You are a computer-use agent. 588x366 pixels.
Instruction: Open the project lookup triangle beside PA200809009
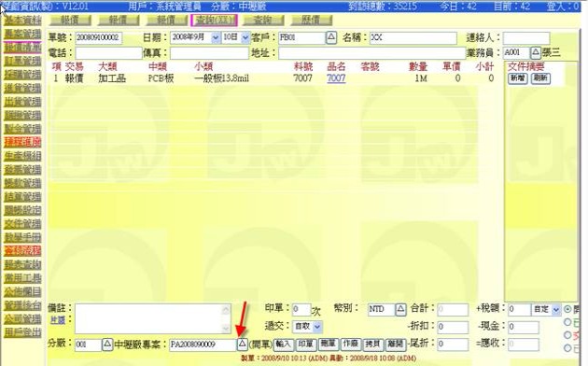coord(243,344)
